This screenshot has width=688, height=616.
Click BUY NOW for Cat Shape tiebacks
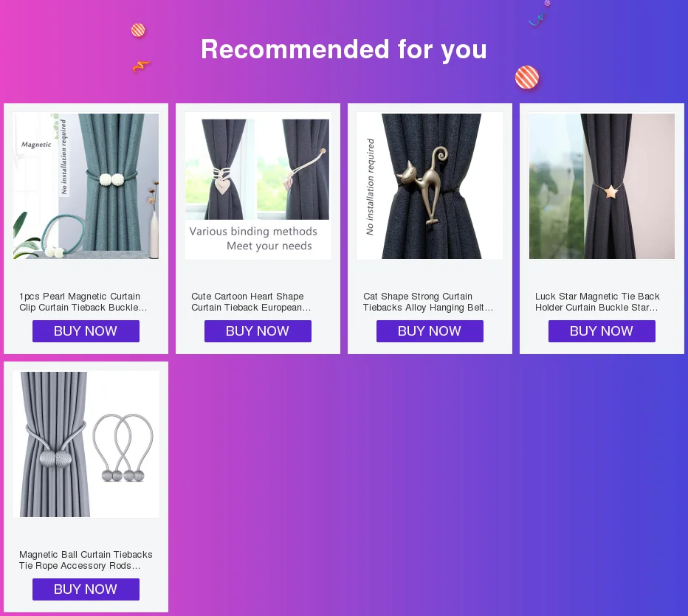430,331
